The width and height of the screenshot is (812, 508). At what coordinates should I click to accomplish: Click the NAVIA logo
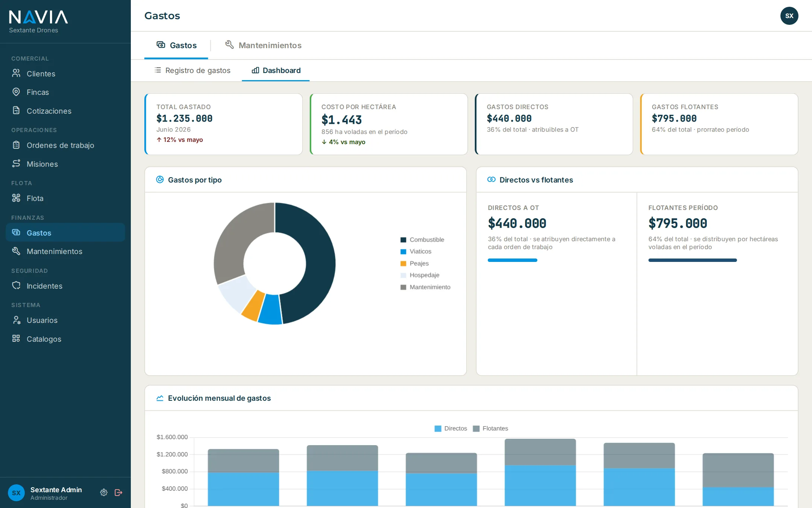pos(38,17)
